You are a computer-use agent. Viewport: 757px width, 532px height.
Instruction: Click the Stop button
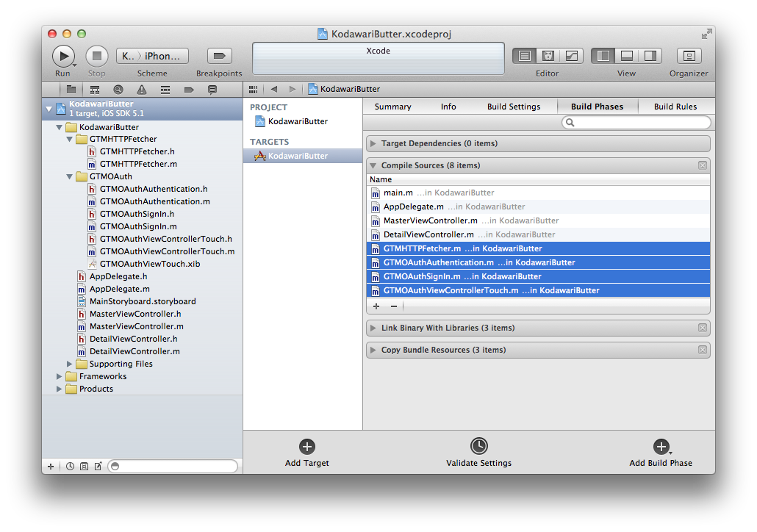(x=96, y=56)
